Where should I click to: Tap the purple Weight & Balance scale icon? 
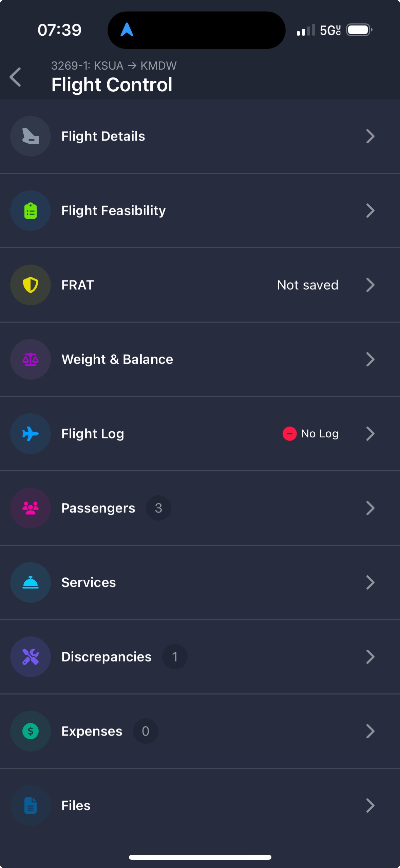(x=31, y=359)
